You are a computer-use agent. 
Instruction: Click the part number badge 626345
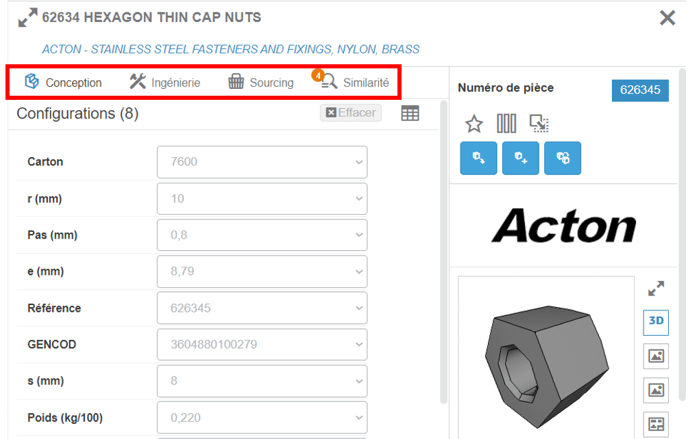coord(640,90)
